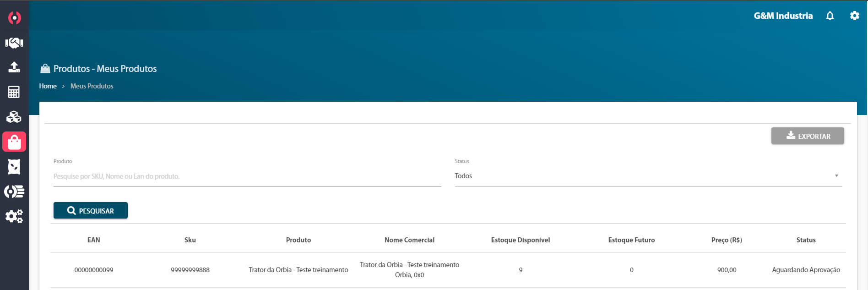This screenshot has width=868, height=290.
Task: Click the Estoque Futuro column header
Action: click(x=631, y=240)
